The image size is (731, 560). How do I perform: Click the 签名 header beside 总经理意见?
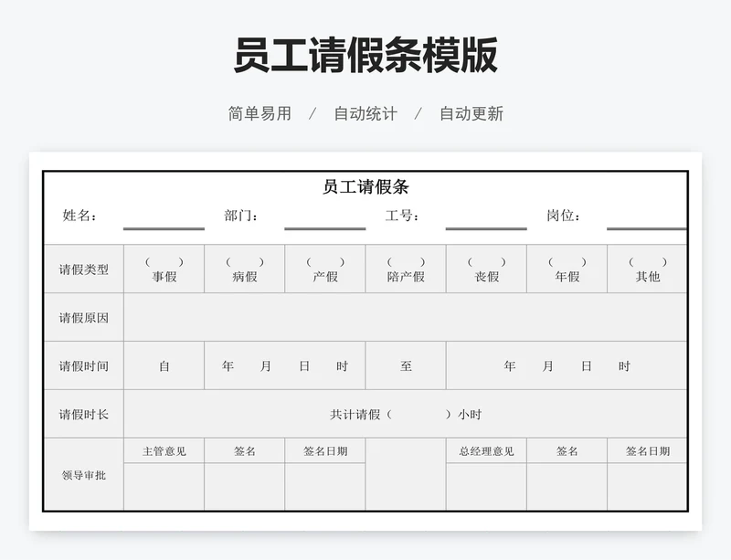point(567,451)
